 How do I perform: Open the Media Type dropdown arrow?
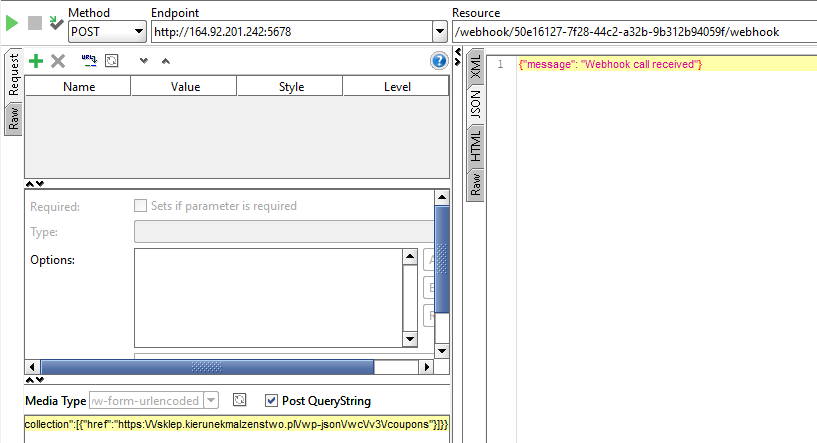tap(211, 400)
